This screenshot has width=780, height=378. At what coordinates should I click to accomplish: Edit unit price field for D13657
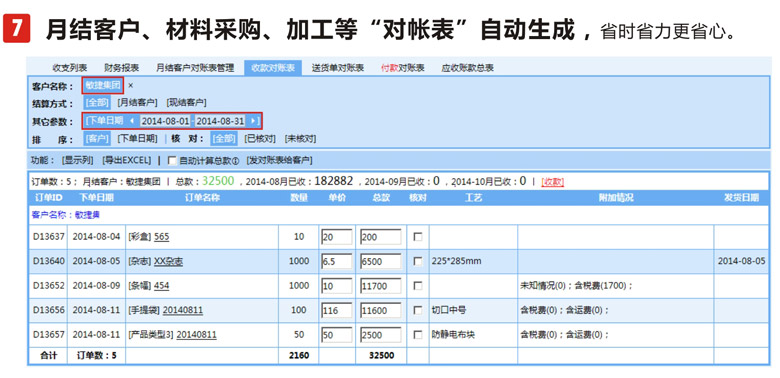coord(337,335)
